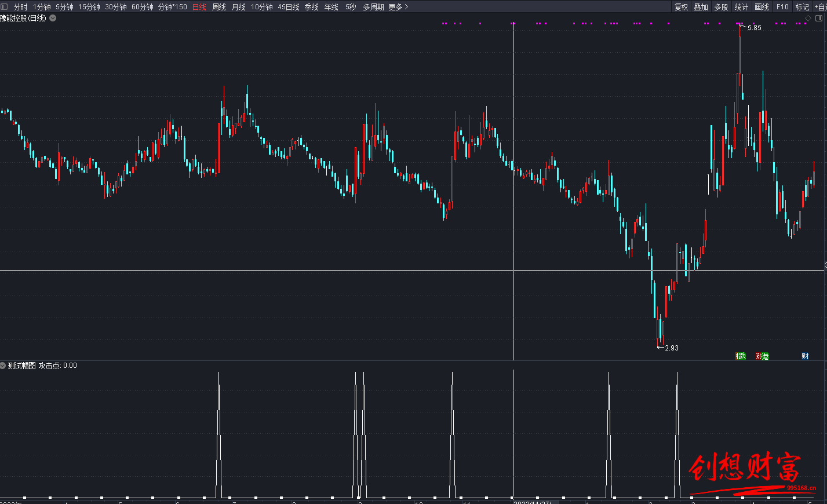Toggle the right side panel icon
Viewport: 827px width, 504px height.
(819, 19)
